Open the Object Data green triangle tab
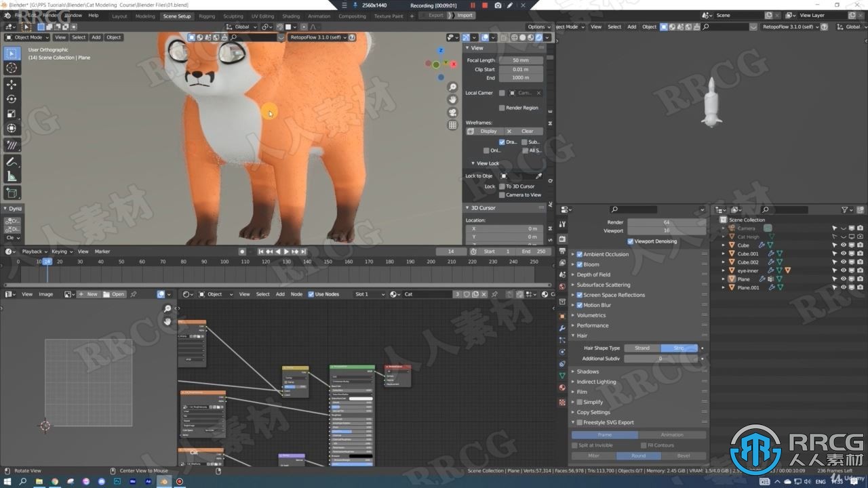 point(562,375)
